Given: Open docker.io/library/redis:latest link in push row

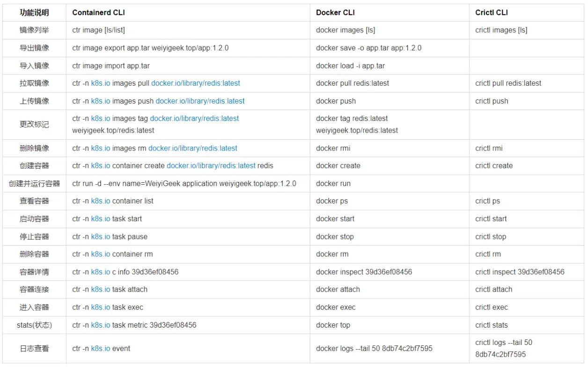Looking at the screenshot, I should pos(200,101).
